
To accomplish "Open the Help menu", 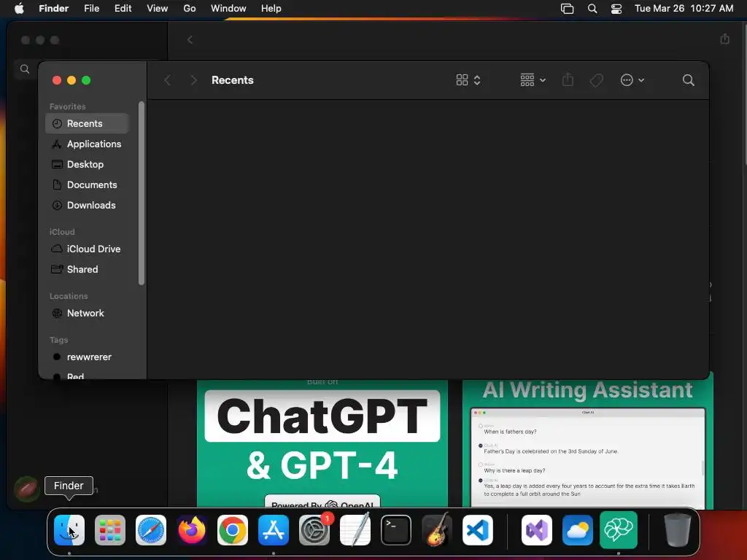I will click(271, 9).
